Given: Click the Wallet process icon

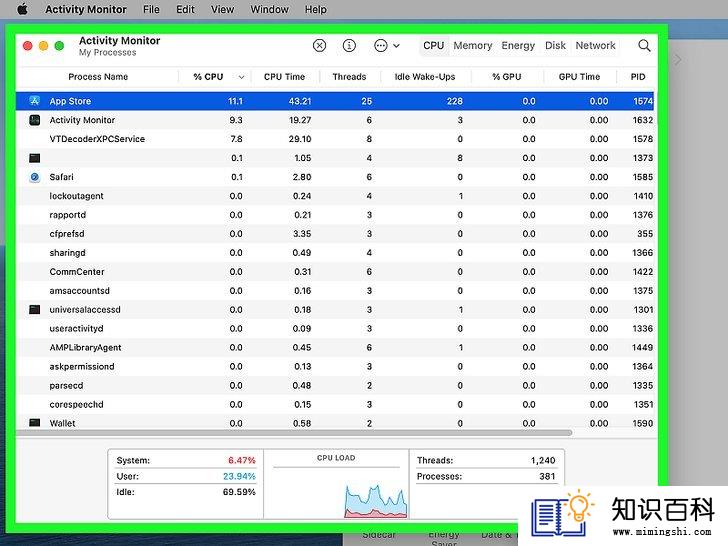Looking at the screenshot, I should click(34, 422).
